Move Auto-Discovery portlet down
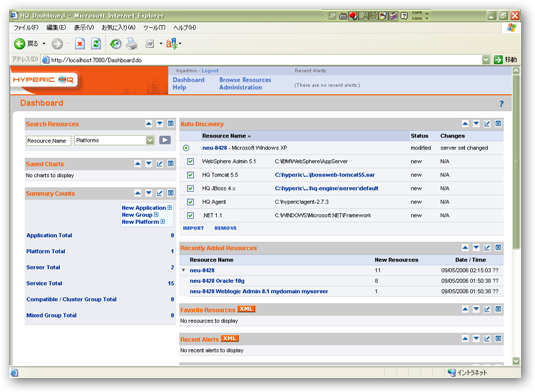This screenshot has width=535, height=392. (476, 124)
